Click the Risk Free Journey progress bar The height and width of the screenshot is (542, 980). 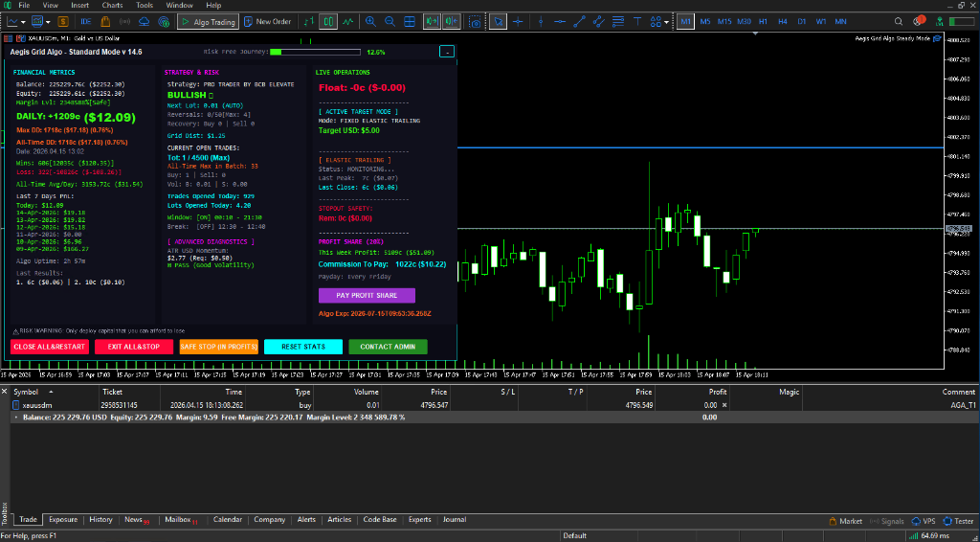(x=315, y=52)
